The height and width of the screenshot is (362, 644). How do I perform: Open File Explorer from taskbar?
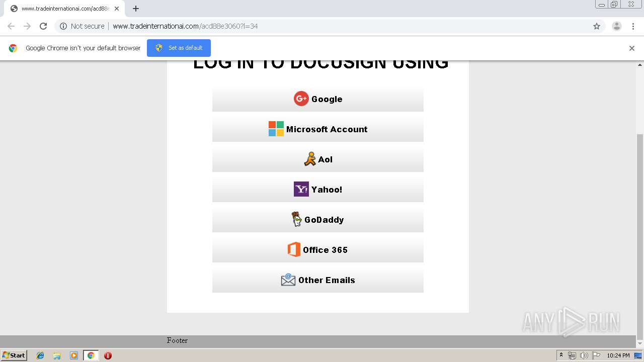(57, 355)
